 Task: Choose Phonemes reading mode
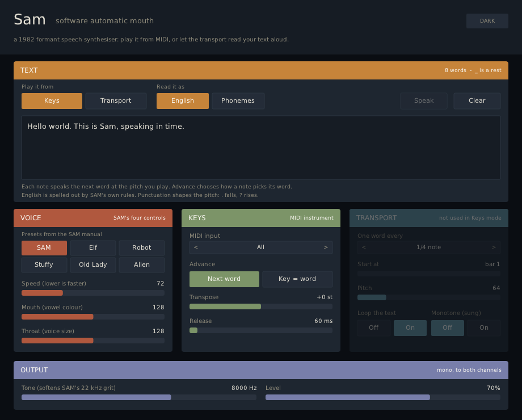click(x=238, y=100)
